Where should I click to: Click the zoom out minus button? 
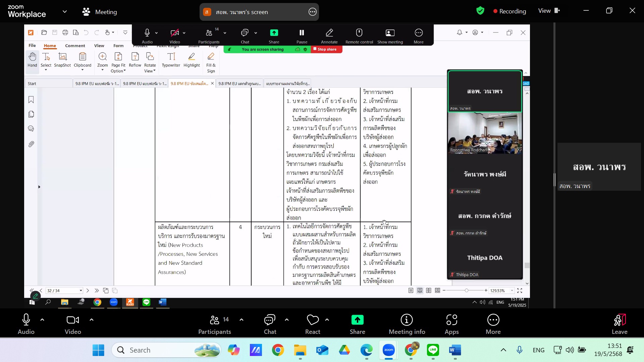coord(444,291)
